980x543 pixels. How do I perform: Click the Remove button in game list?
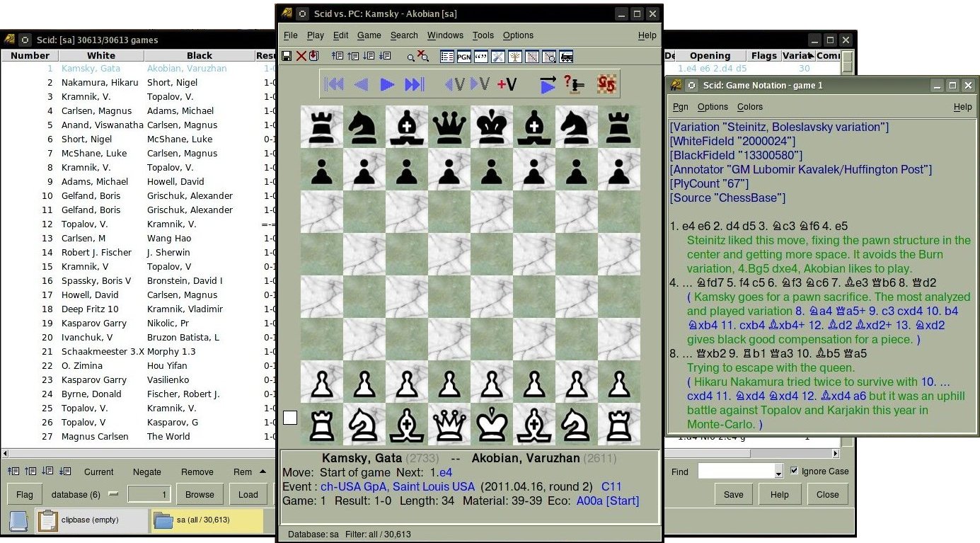(x=197, y=472)
